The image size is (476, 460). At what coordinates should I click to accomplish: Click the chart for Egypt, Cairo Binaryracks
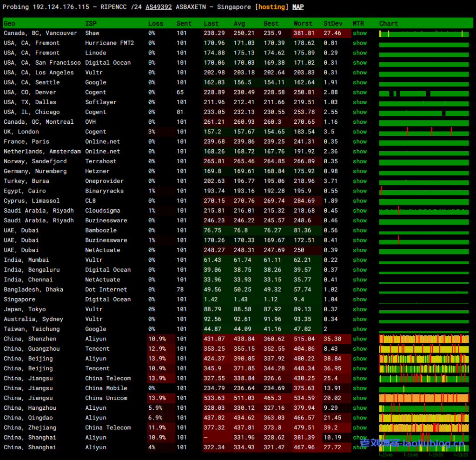click(423, 191)
